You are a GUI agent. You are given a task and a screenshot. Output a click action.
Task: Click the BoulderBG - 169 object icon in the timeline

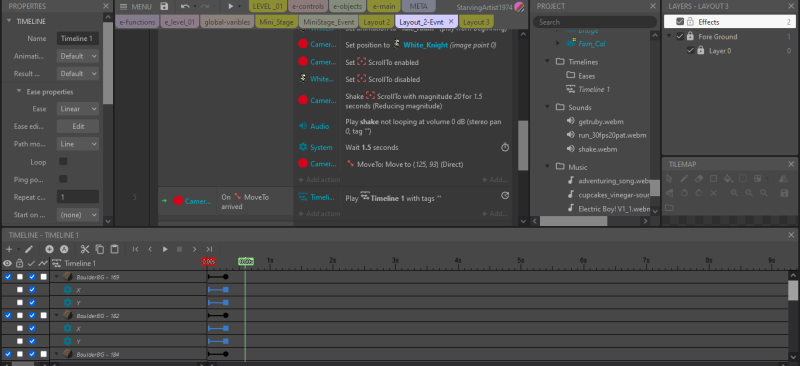click(67, 277)
